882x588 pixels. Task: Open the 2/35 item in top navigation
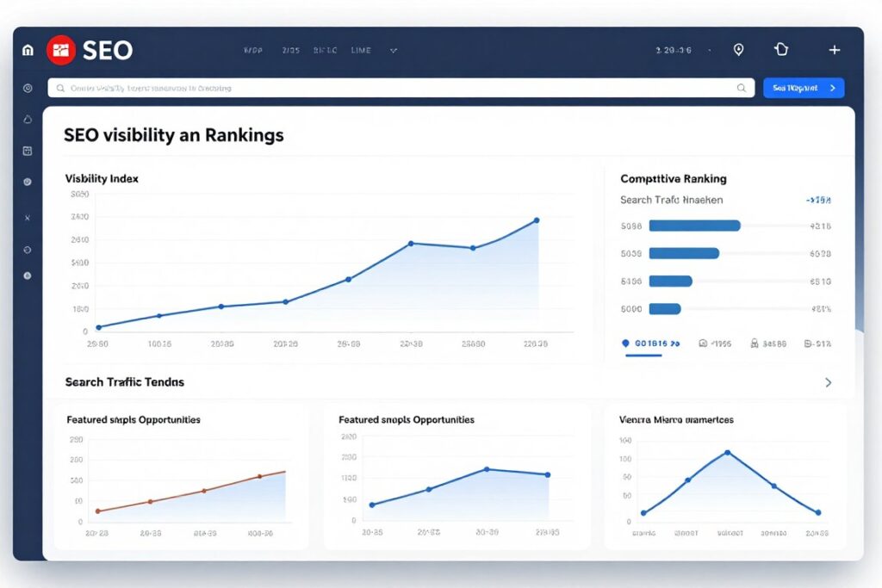291,50
